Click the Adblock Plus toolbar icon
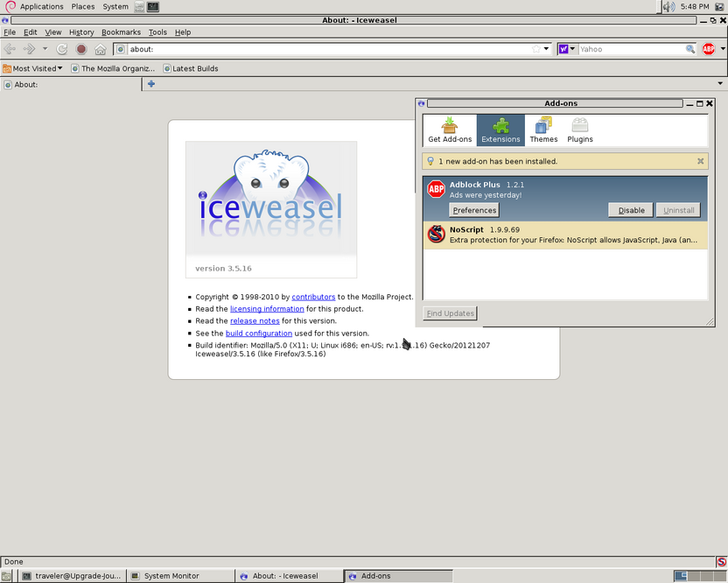 [709, 49]
